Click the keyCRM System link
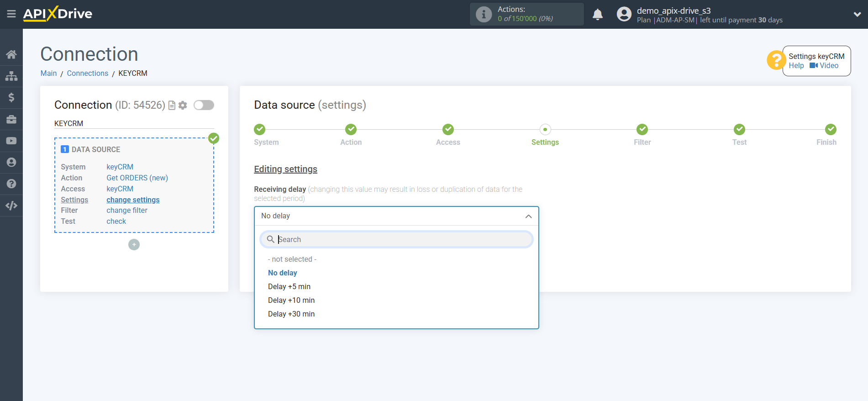This screenshot has width=868, height=401. coord(120,167)
